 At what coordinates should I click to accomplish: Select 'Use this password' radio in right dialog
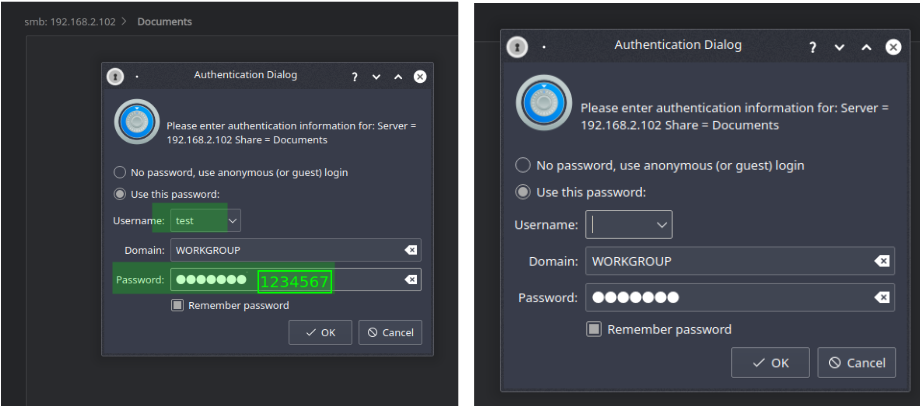click(522, 192)
